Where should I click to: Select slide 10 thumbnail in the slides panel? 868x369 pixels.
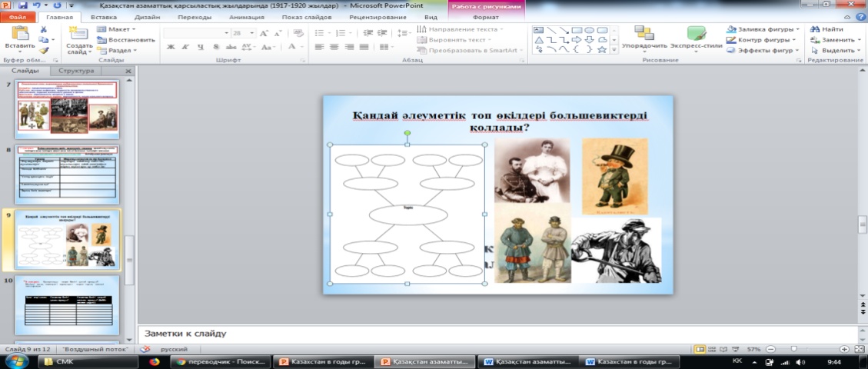(68, 305)
